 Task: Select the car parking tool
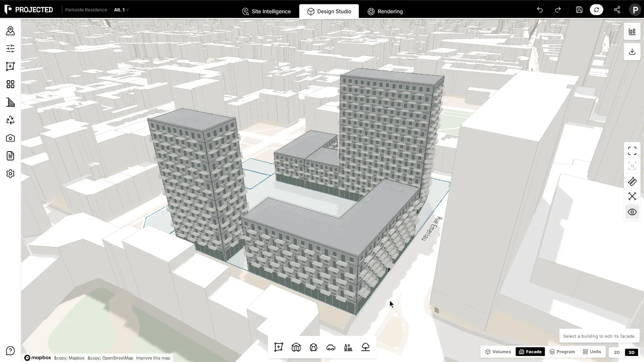pos(331,347)
